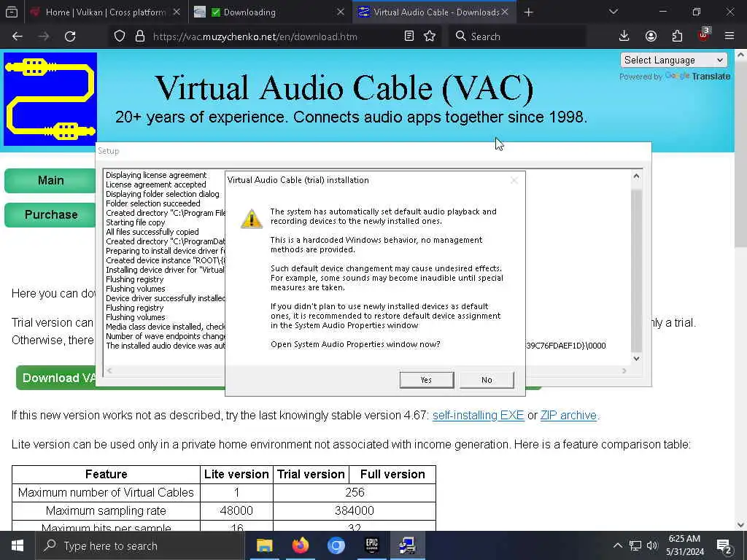Click Setup log horizontal scroll left arrow
The height and width of the screenshot is (560, 747).
click(x=109, y=370)
